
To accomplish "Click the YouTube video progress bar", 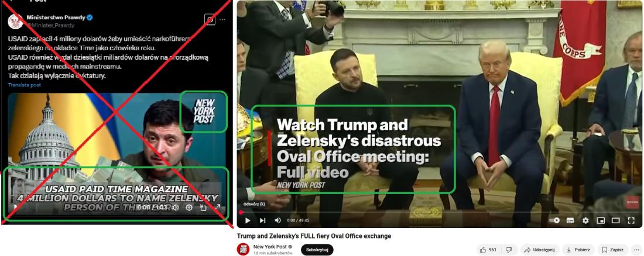I will (x=440, y=213).
